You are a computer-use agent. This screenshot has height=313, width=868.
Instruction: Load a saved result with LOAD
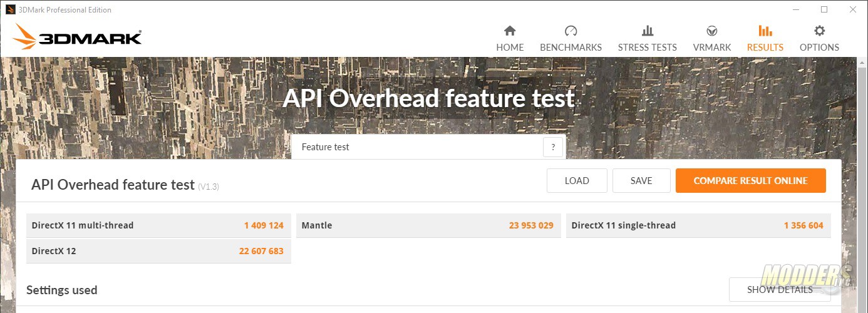(577, 181)
